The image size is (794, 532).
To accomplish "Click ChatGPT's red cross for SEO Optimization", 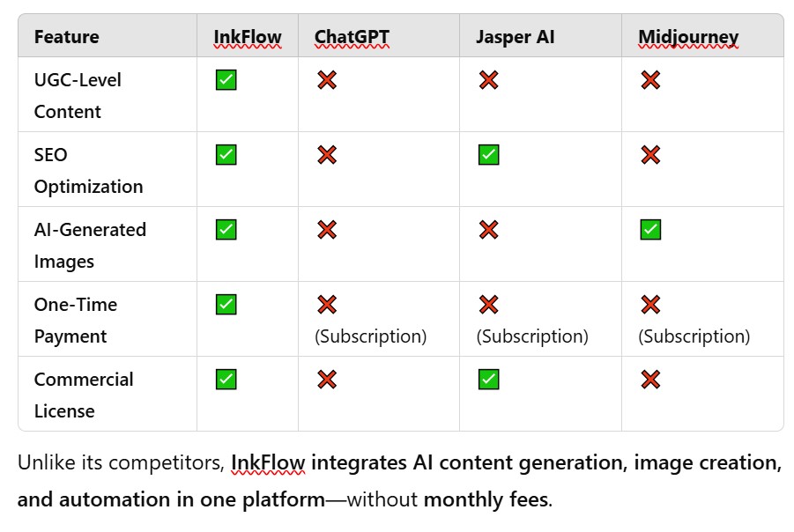I will [327, 155].
